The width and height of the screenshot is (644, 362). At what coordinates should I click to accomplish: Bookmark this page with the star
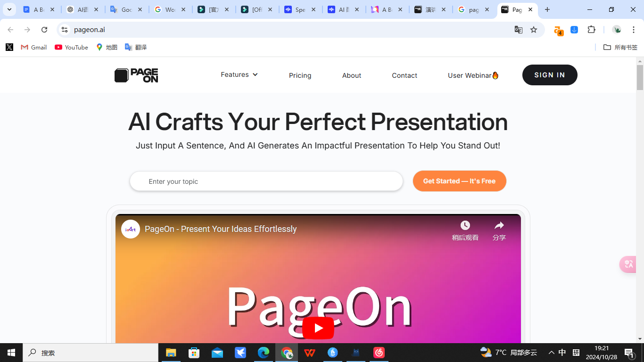[534, 30]
